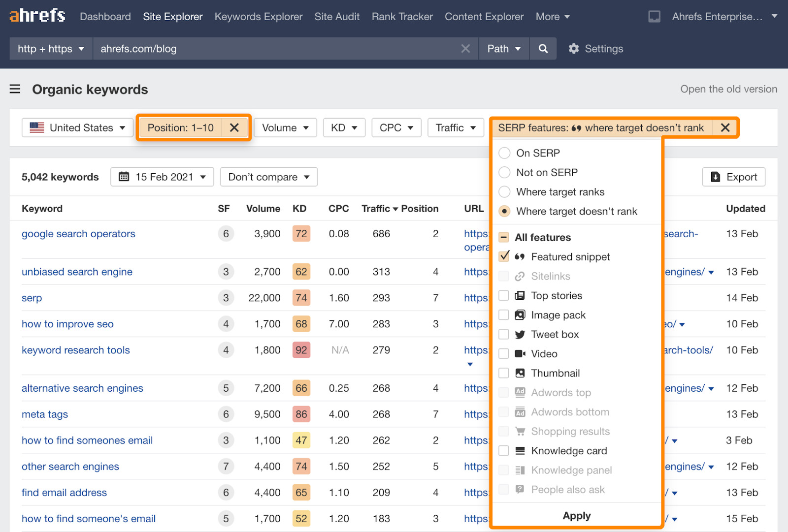Open the Rank Tracker navigation item
The image size is (788, 532).
point(402,17)
